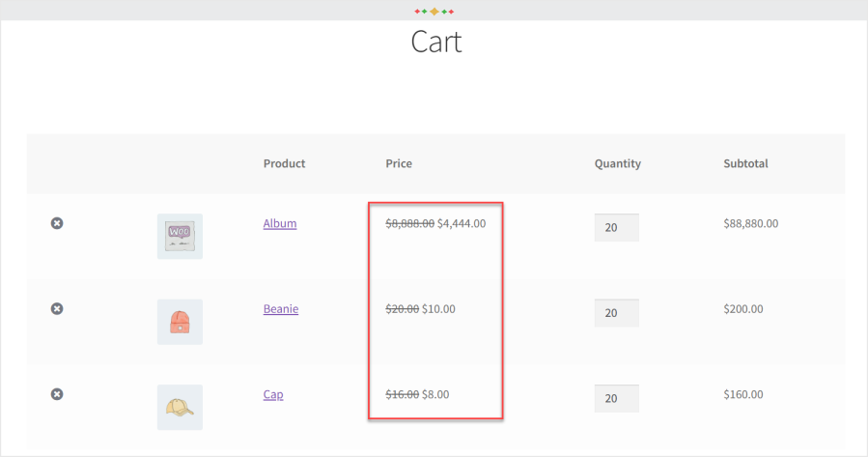Screen dimensions: 868x457
Task: Select the Cap quantity input
Action: 616,398
